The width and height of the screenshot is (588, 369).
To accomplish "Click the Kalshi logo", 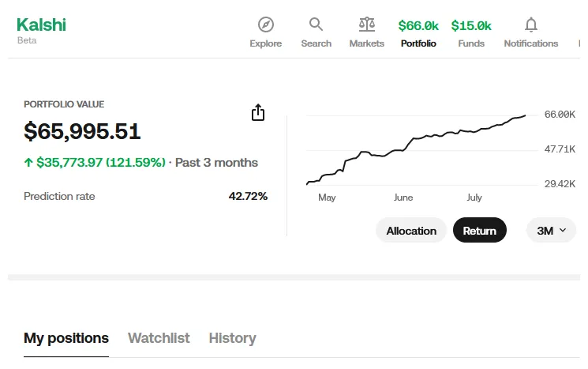I will (x=41, y=24).
